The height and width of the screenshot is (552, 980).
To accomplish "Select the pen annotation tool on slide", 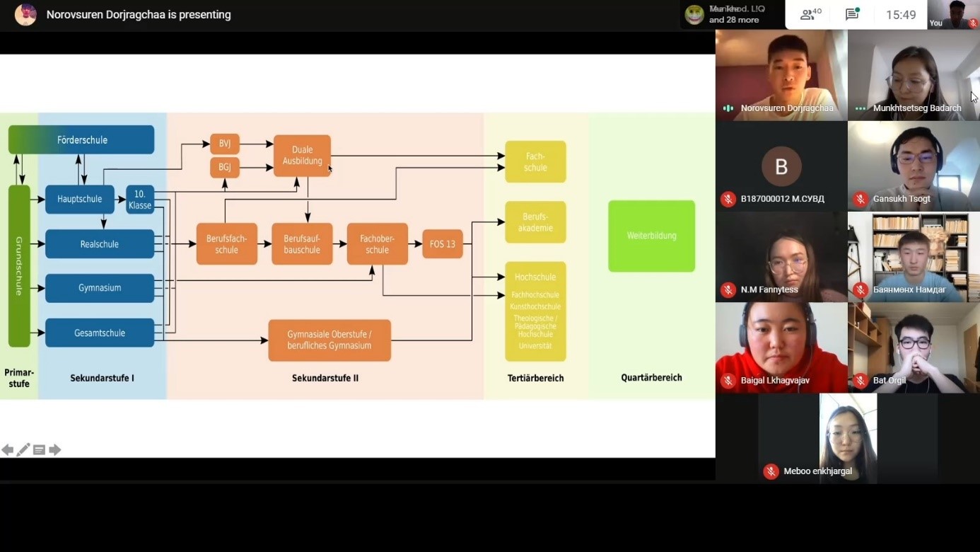I will pyautogui.click(x=23, y=450).
